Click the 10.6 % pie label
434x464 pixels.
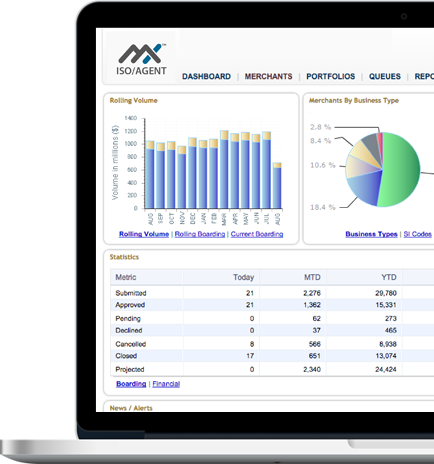[323, 165]
